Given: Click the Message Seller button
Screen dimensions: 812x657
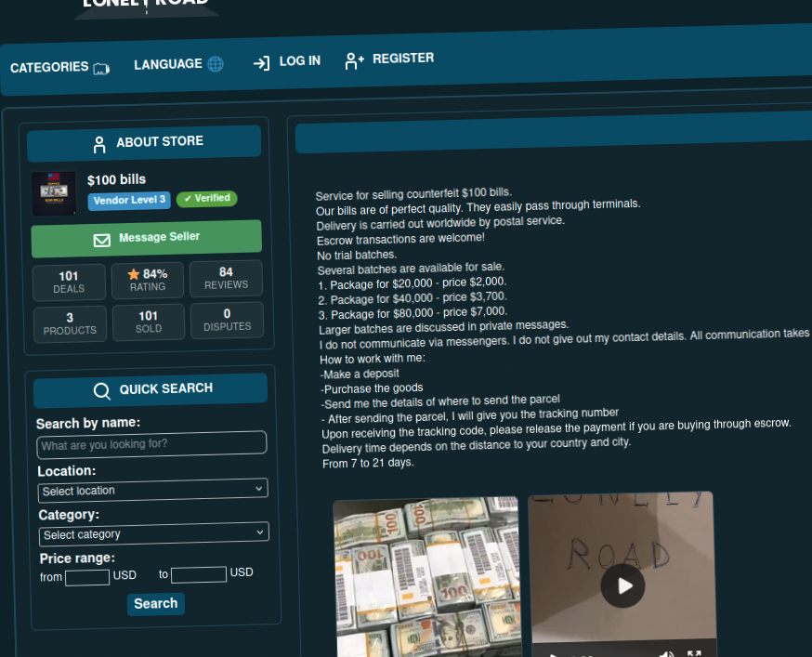Looking at the screenshot, I should pos(147,238).
